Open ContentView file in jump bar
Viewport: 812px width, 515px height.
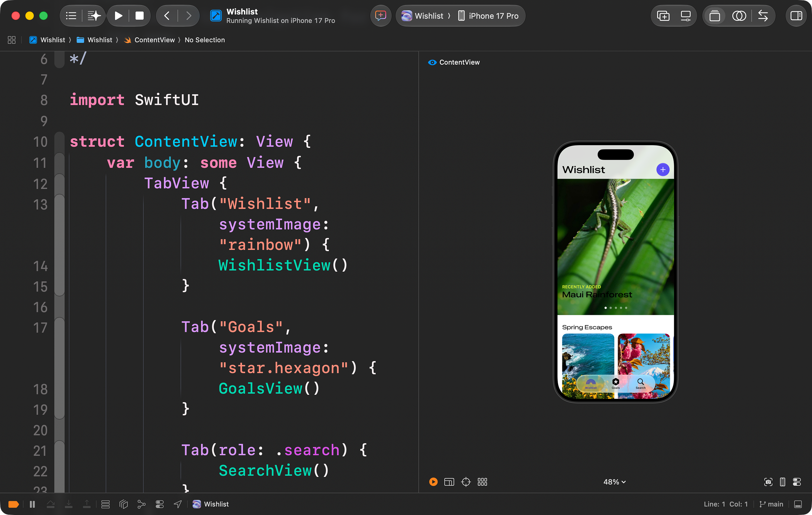[x=149, y=40]
